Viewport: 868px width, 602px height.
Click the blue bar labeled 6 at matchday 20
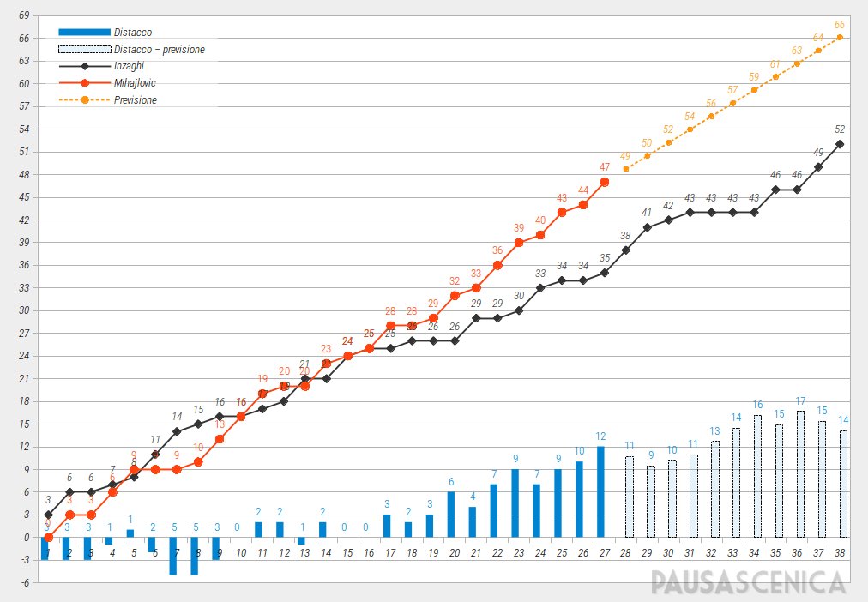pos(451,515)
